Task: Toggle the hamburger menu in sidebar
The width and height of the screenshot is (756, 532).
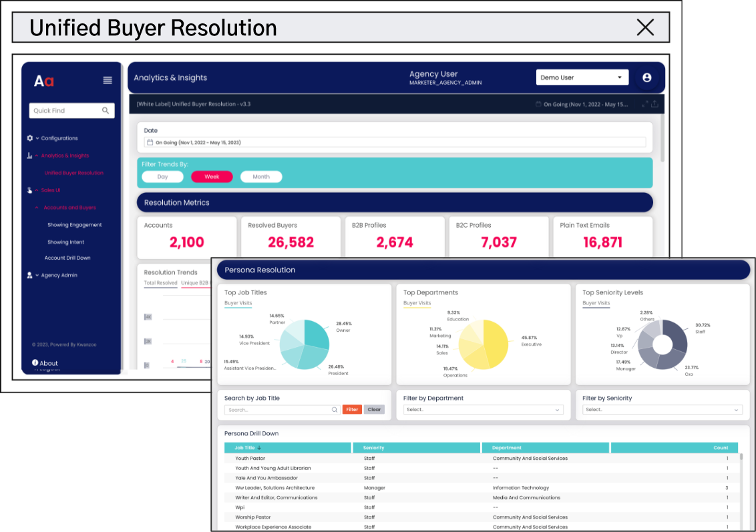Action: click(108, 80)
